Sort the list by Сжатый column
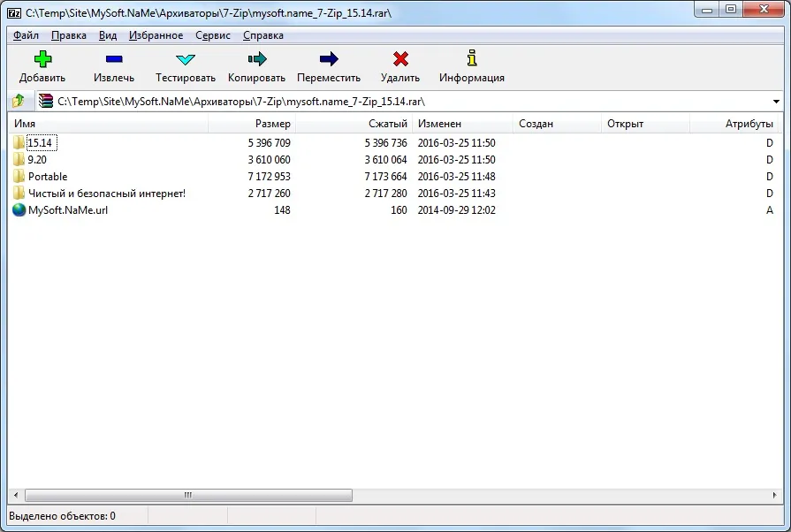 (x=354, y=124)
